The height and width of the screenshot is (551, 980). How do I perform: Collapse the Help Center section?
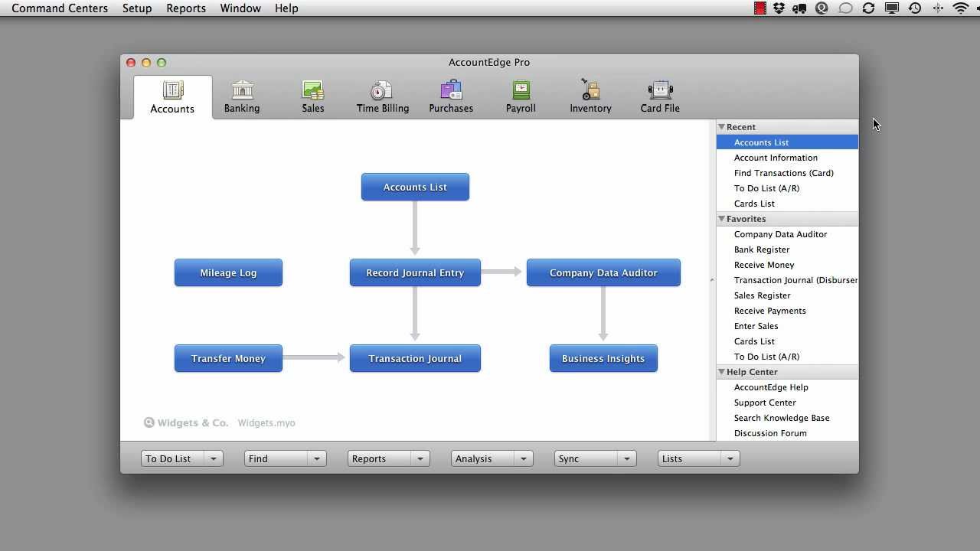click(x=721, y=372)
